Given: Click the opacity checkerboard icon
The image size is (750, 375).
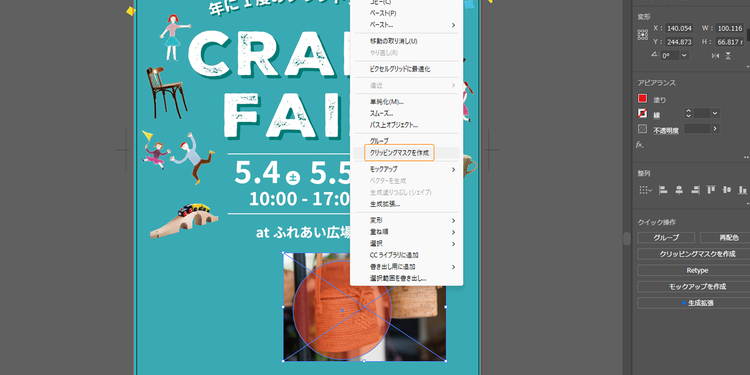Looking at the screenshot, I should pyautogui.click(x=642, y=129).
